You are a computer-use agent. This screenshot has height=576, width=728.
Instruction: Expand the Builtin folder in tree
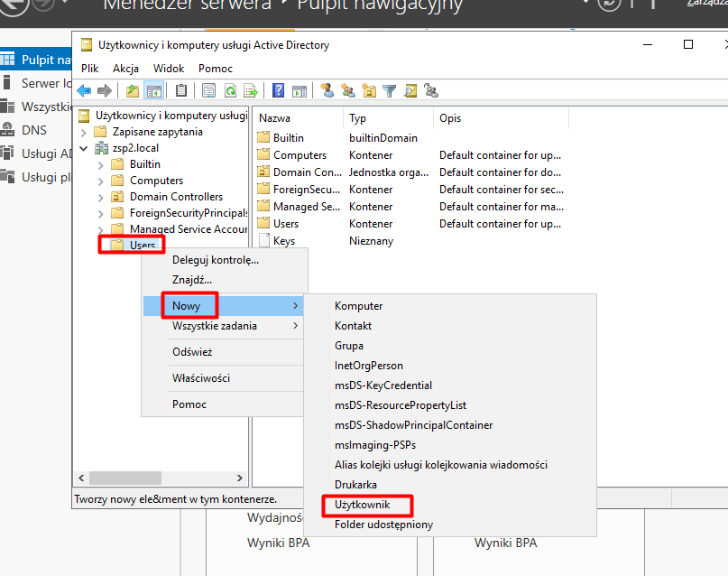click(99, 164)
